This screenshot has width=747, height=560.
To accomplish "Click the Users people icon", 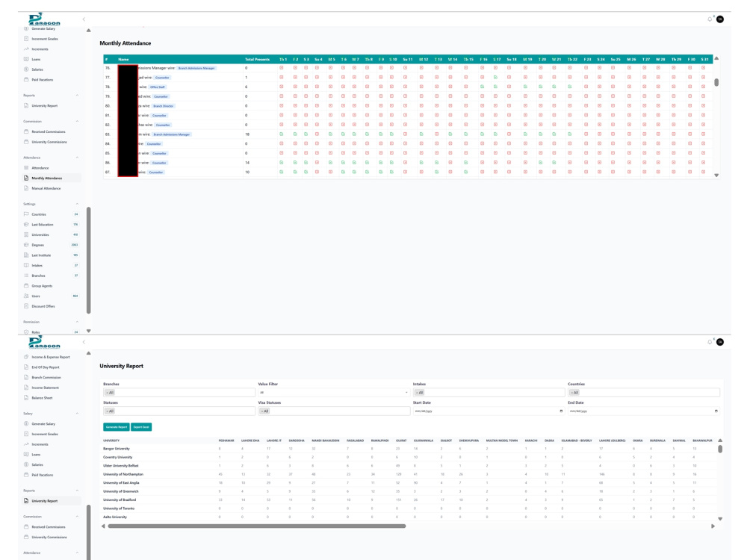I will pyautogui.click(x=26, y=296).
